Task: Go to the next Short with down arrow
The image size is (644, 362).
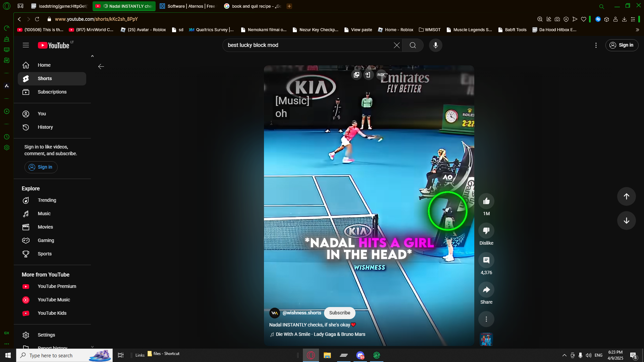Action: coord(626,221)
